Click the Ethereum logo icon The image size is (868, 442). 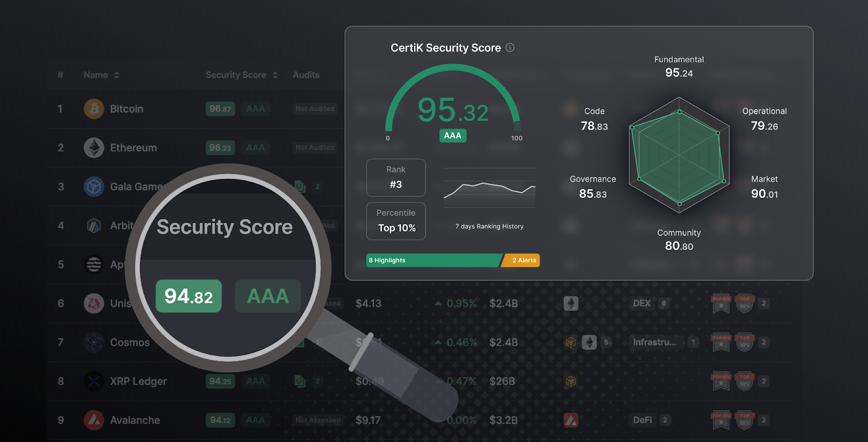(x=94, y=148)
